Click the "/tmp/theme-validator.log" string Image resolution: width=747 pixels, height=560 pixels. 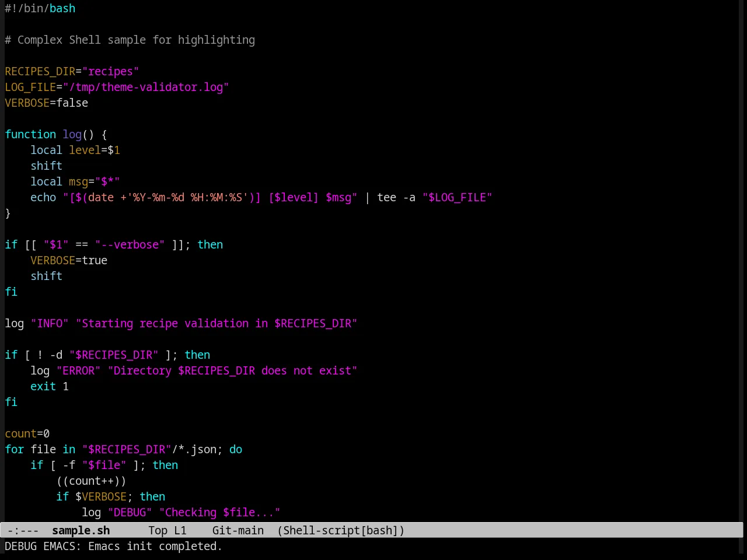146,87
